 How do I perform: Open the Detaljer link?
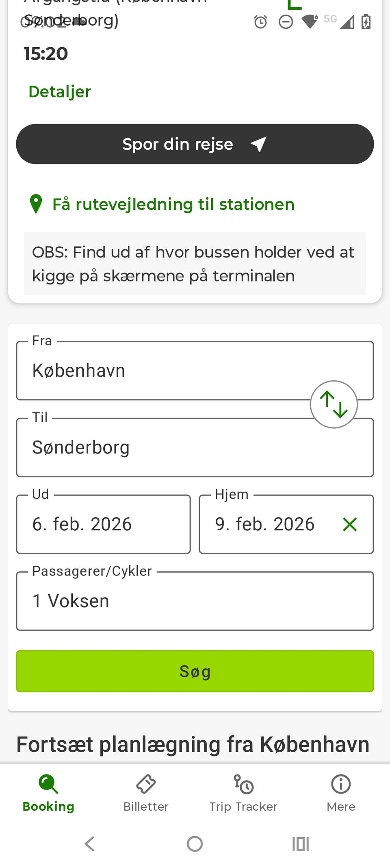coord(60,92)
